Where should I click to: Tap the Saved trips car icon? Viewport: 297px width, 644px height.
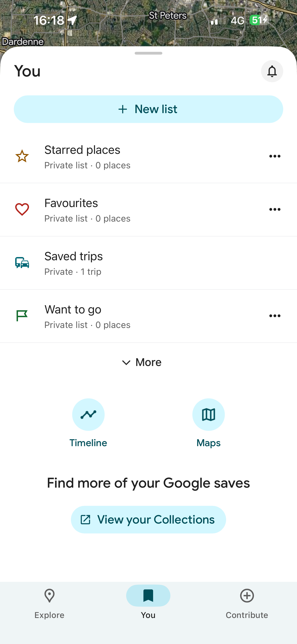tap(22, 263)
